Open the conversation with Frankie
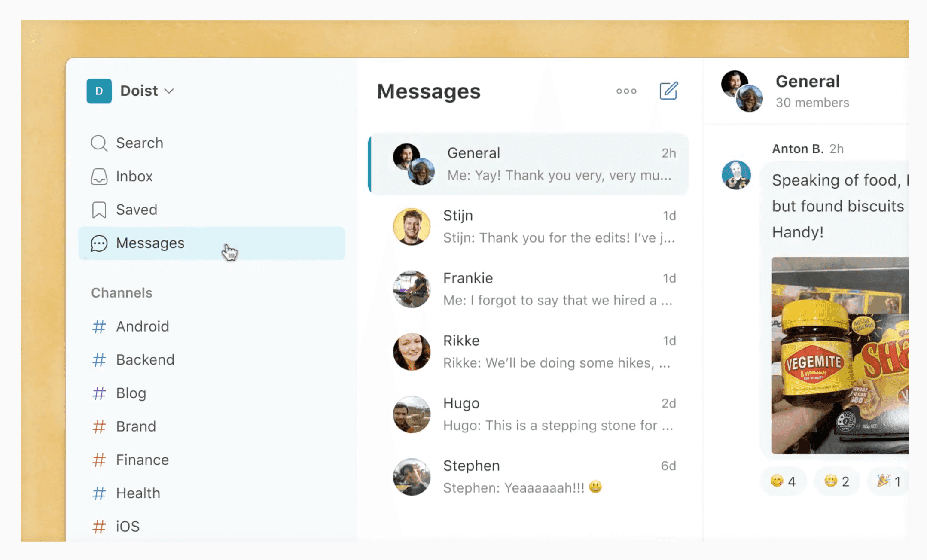 click(528, 289)
